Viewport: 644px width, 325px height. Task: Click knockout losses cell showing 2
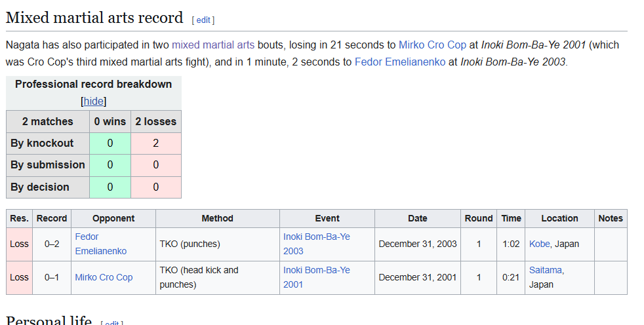coord(156,143)
